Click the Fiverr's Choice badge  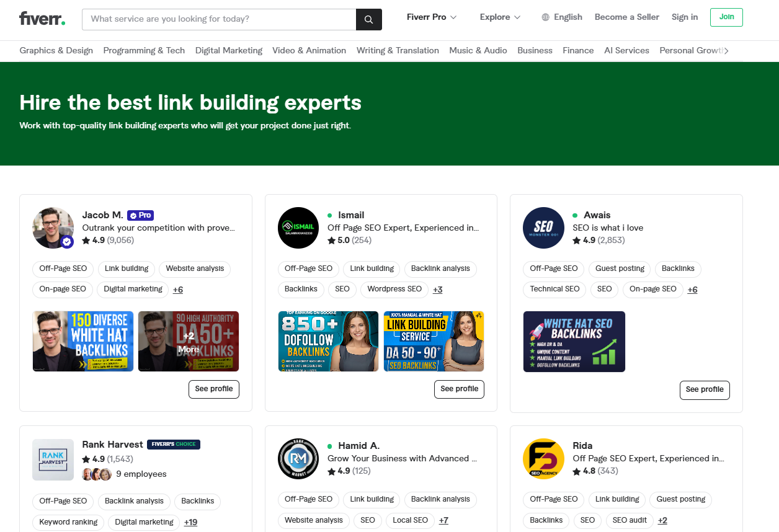pyautogui.click(x=174, y=445)
